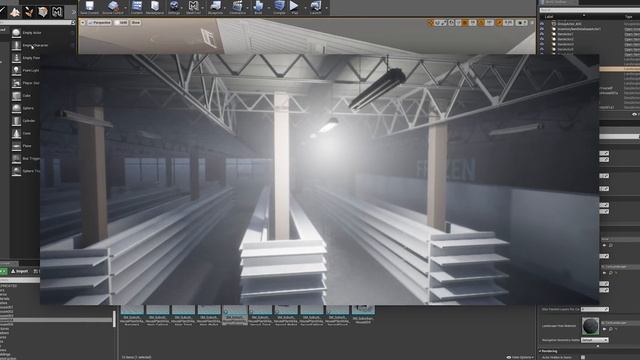Open the Cinematics toolbar button
The width and height of the screenshot is (640, 360).
tap(237, 7)
